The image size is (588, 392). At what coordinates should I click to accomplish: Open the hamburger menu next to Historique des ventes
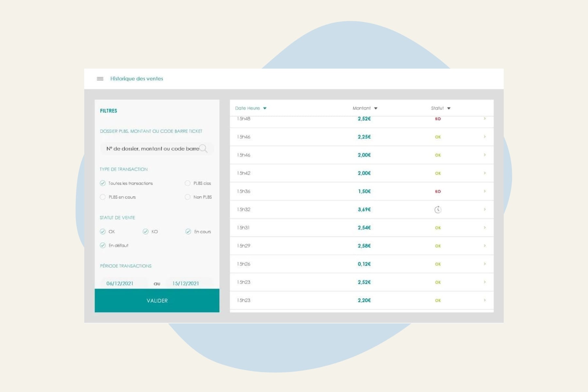[100, 79]
